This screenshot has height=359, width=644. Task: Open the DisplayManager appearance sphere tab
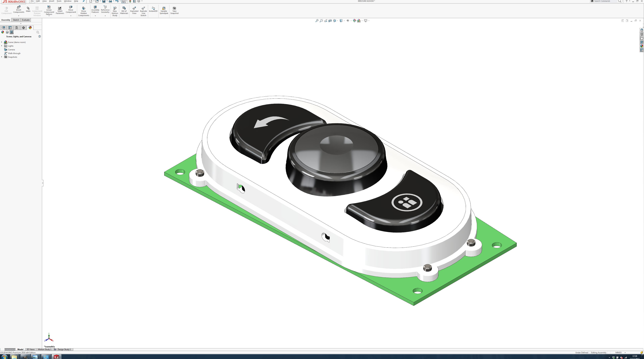30,28
